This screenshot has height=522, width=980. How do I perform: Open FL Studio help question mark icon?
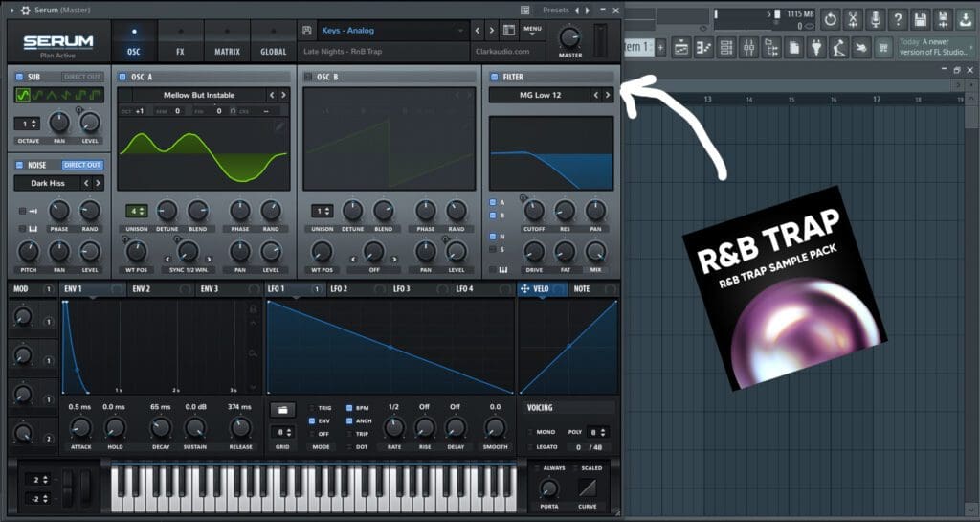coord(898,19)
